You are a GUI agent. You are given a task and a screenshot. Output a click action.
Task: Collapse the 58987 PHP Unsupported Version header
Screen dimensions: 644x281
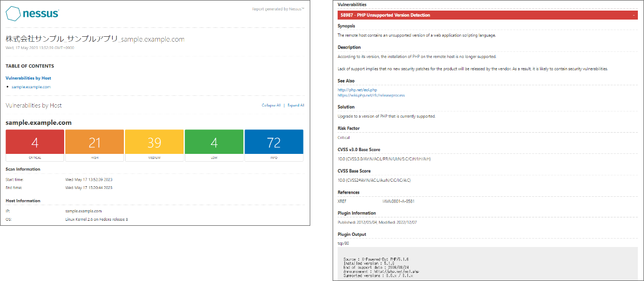click(x=488, y=15)
